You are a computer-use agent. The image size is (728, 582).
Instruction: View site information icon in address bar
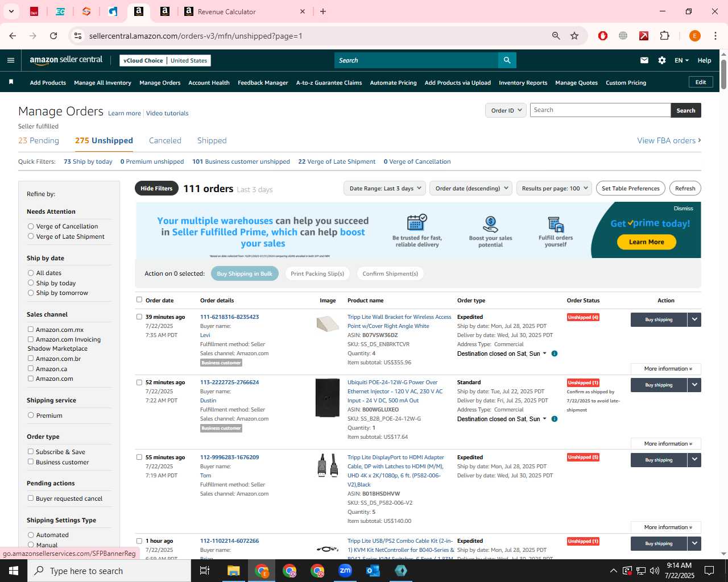[x=78, y=36]
